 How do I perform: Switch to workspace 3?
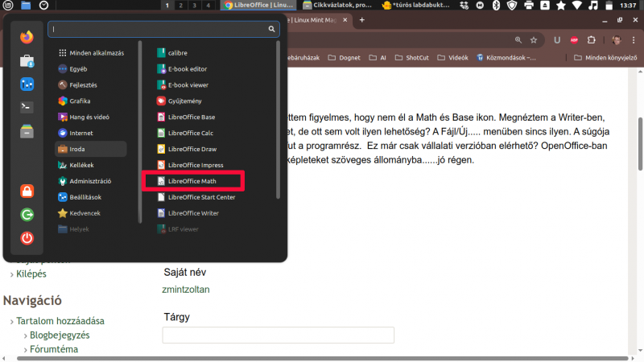coord(194,6)
